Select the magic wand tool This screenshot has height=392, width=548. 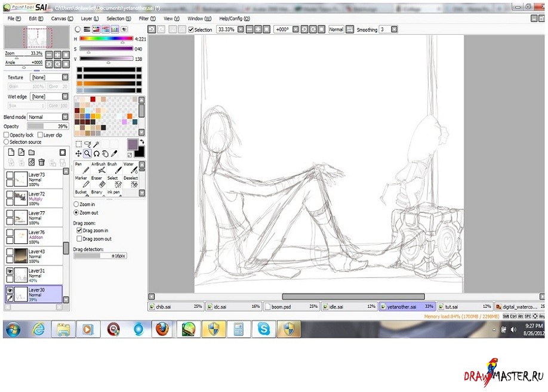(x=97, y=144)
